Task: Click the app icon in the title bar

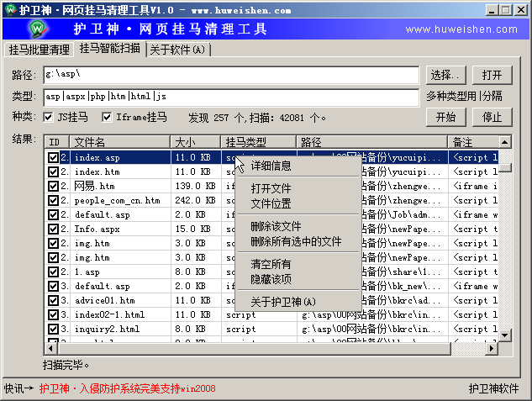Action: 11,9
